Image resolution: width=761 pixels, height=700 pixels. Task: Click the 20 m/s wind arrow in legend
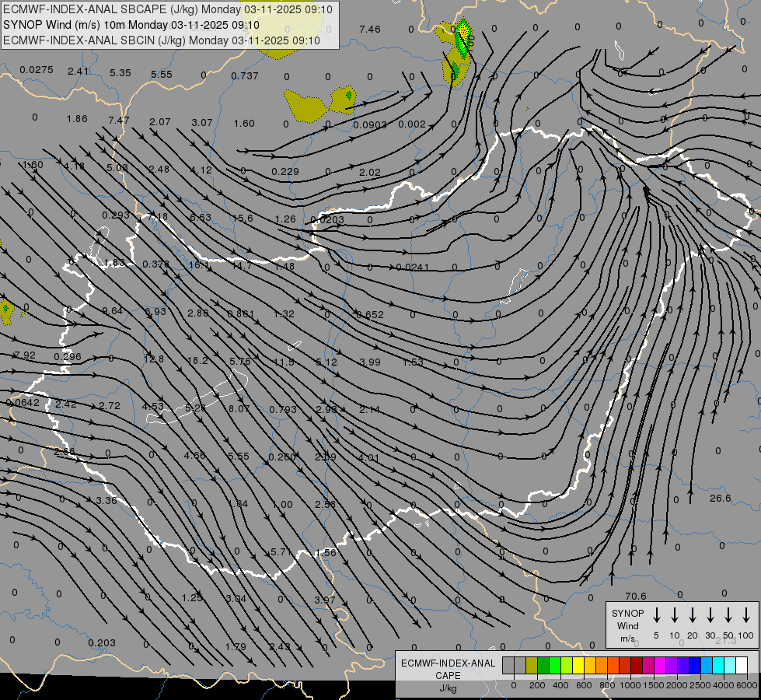[693, 615]
